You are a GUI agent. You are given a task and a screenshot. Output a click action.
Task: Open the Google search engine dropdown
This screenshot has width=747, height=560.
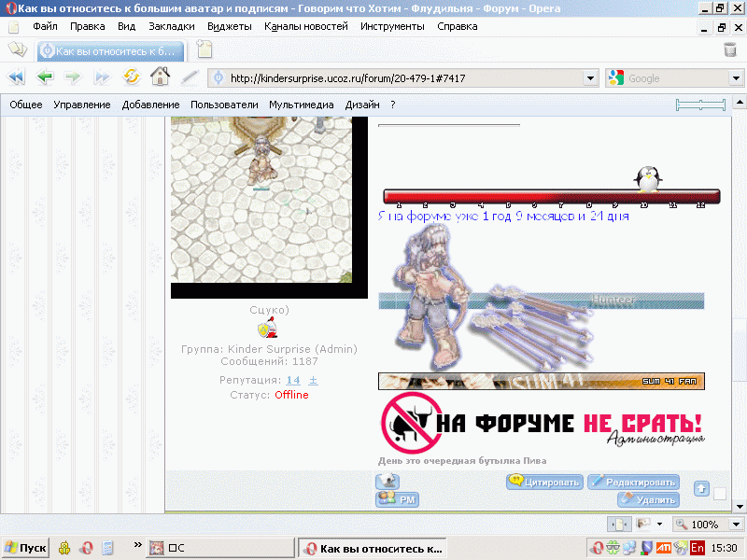pos(736,78)
